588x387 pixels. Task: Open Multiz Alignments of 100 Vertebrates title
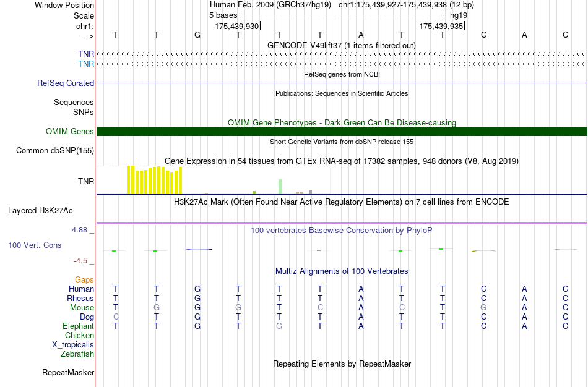pyautogui.click(x=342, y=271)
